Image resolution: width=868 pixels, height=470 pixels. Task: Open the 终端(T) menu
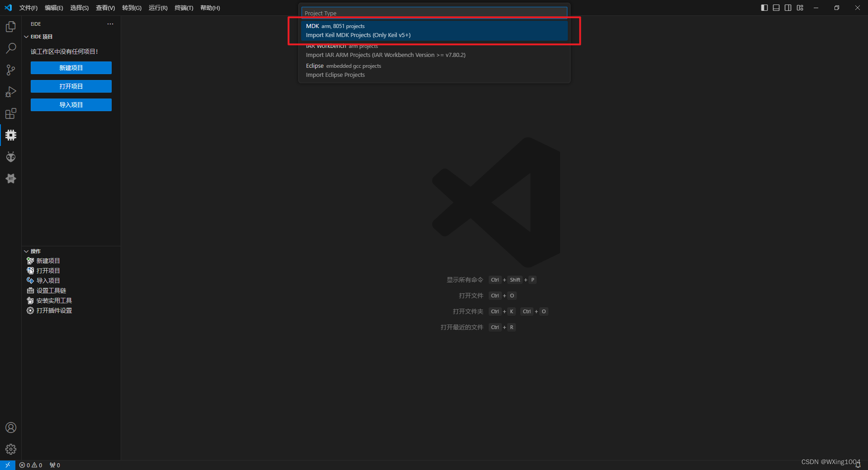[x=184, y=8]
